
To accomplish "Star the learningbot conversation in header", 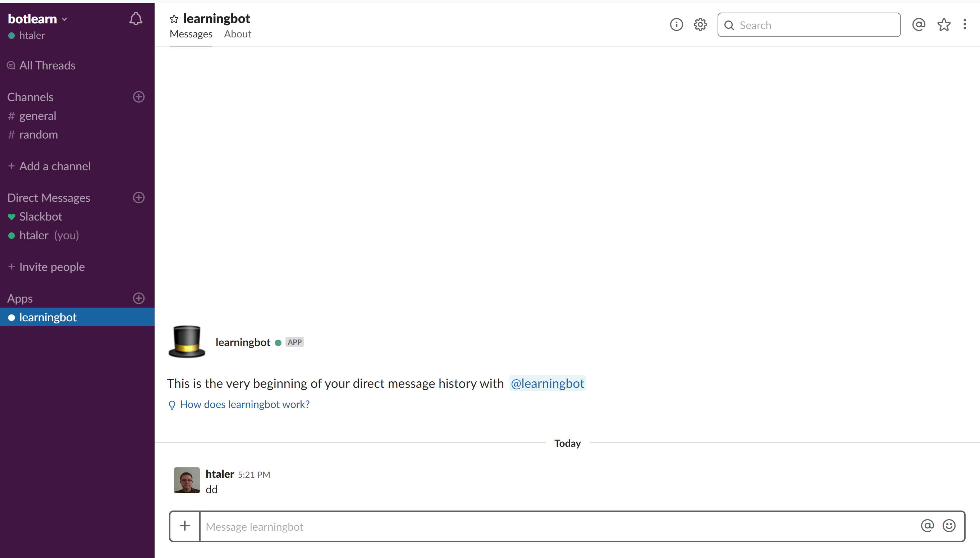I will point(174,19).
